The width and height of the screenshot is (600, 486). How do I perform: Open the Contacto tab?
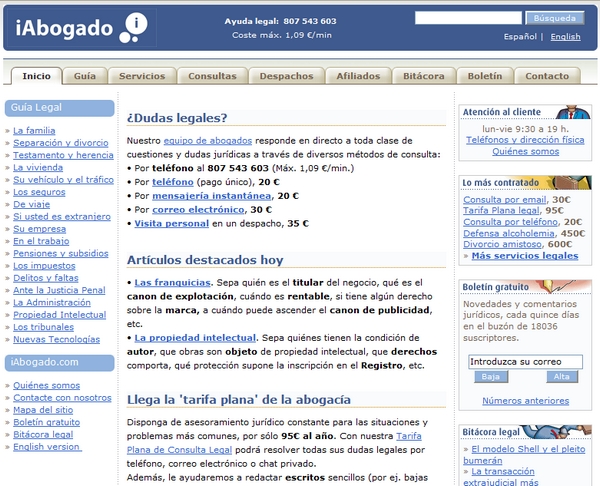547,76
